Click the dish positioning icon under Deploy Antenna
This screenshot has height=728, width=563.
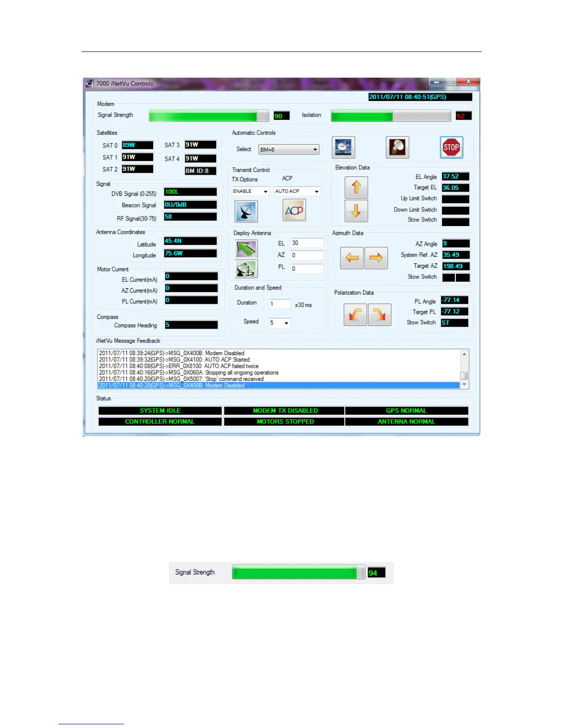click(x=246, y=269)
